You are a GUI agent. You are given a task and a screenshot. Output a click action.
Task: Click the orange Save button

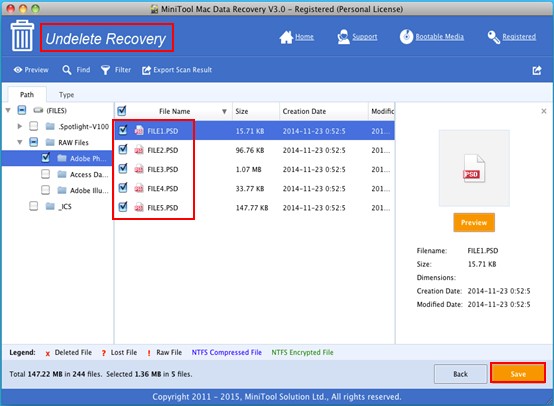[x=518, y=374]
